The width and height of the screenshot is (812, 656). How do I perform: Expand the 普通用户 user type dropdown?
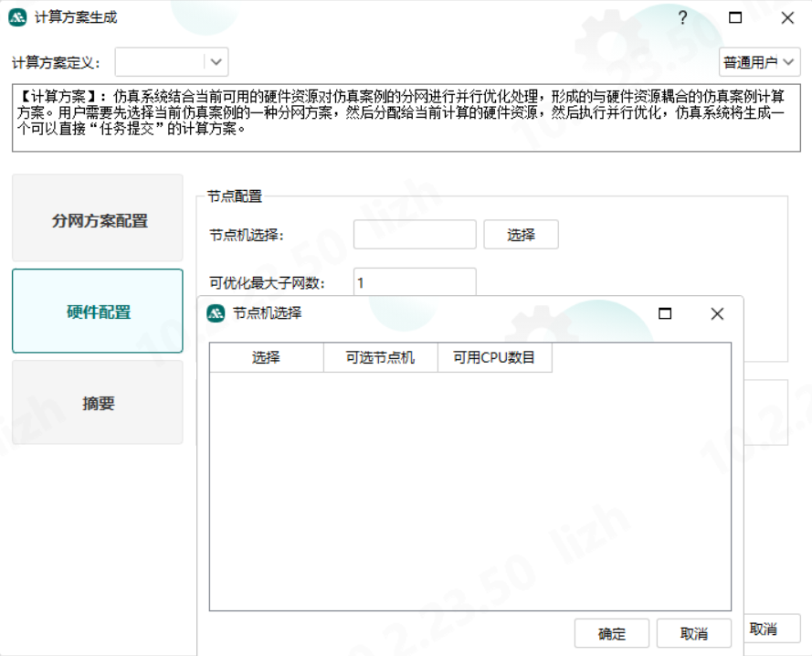(x=759, y=62)
